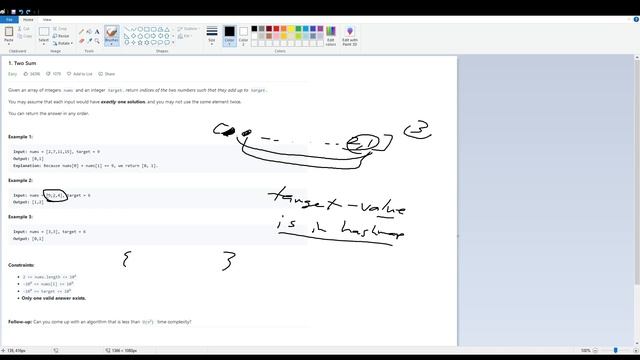Click the vertical scrollbar
The width and height of the screenshot is (640, 360).
[x=636, y=173]
